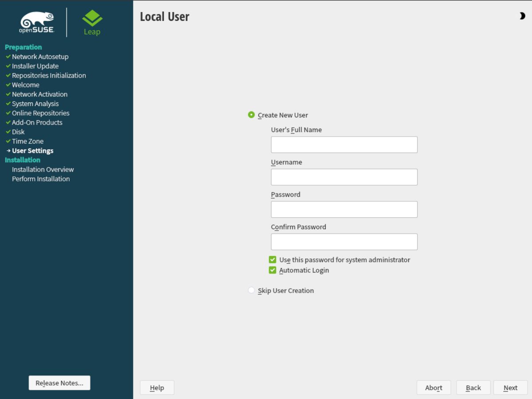Disable Automatic Login

272,270
